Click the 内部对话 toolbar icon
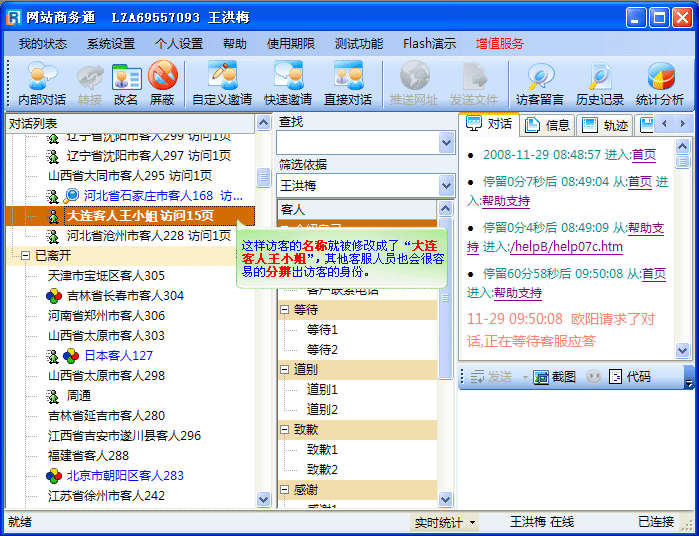 coord(42,82)
